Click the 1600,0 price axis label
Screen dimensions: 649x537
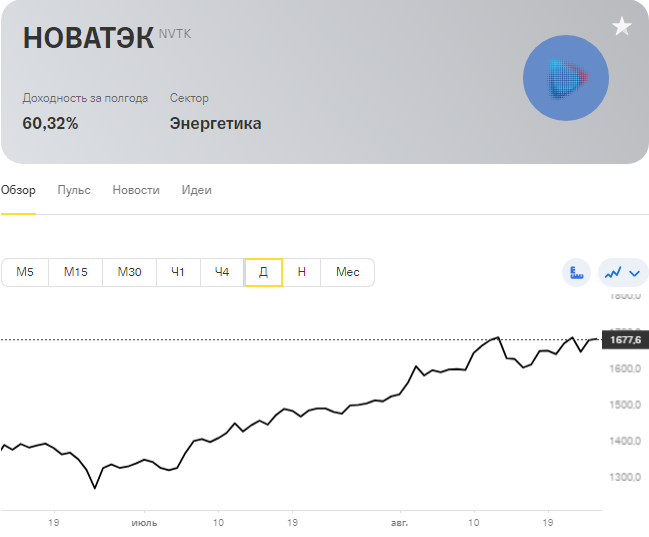(x=625, y=368)
